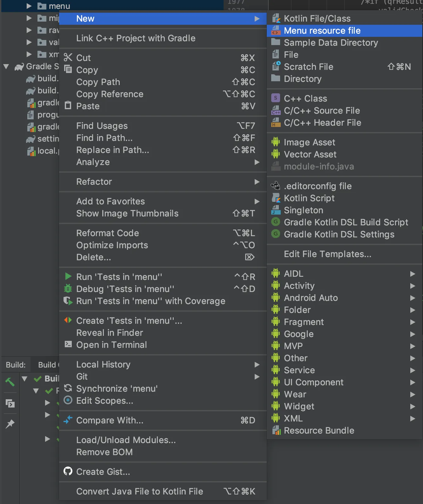Open Edit File Templates...
The image size is (423, 504).
point(327,254)
